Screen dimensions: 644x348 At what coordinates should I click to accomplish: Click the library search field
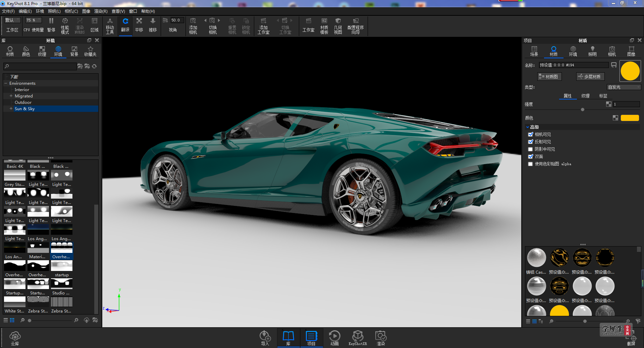click(x=40, y=66)
